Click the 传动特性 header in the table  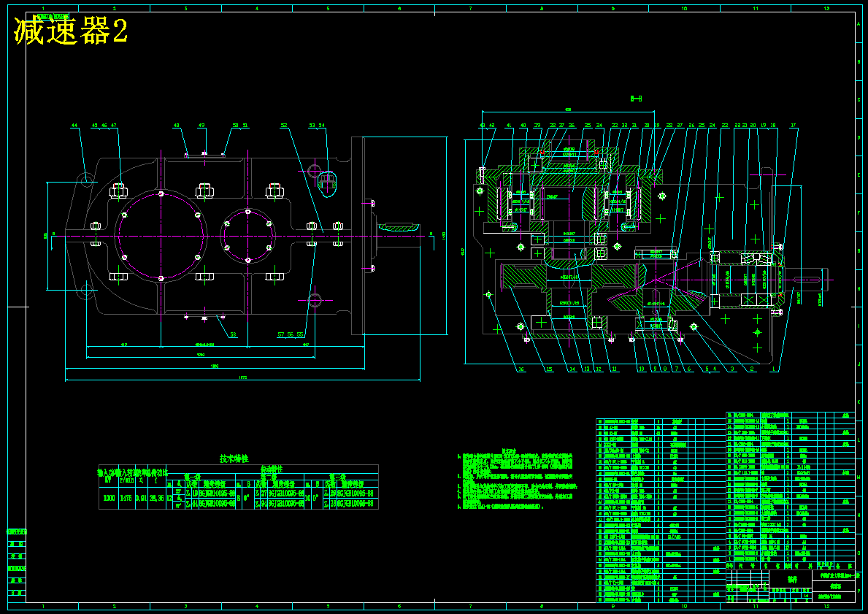272,469
